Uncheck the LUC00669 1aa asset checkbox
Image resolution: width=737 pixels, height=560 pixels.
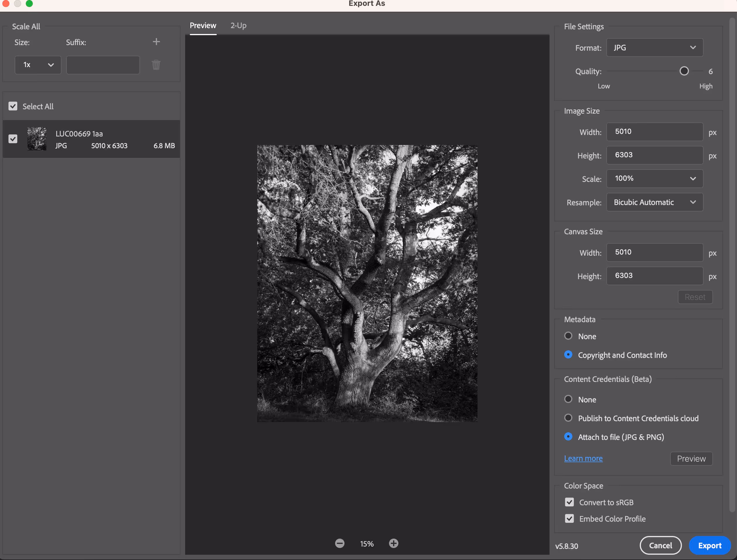click(x=13, y=139)
